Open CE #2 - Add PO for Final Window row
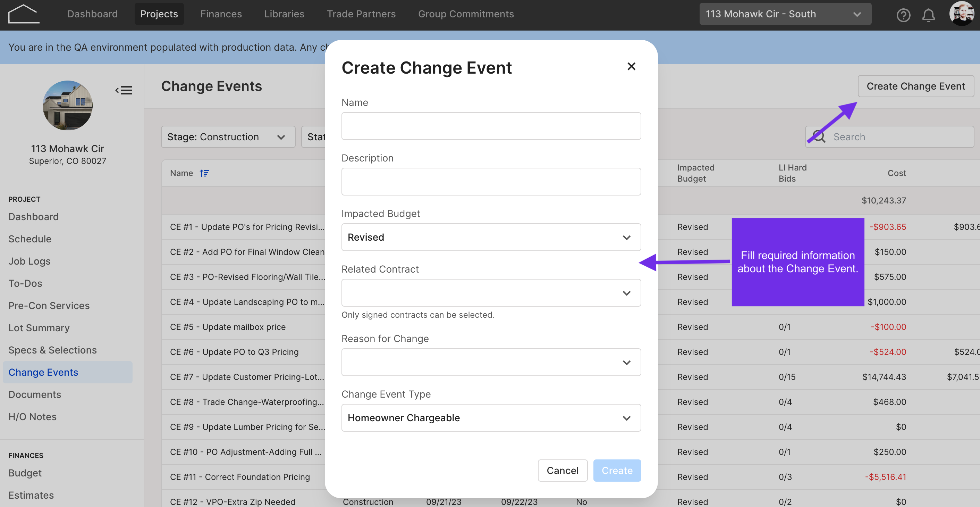The image size is (980, 507). pyautogui.click(x=247, y=252)
